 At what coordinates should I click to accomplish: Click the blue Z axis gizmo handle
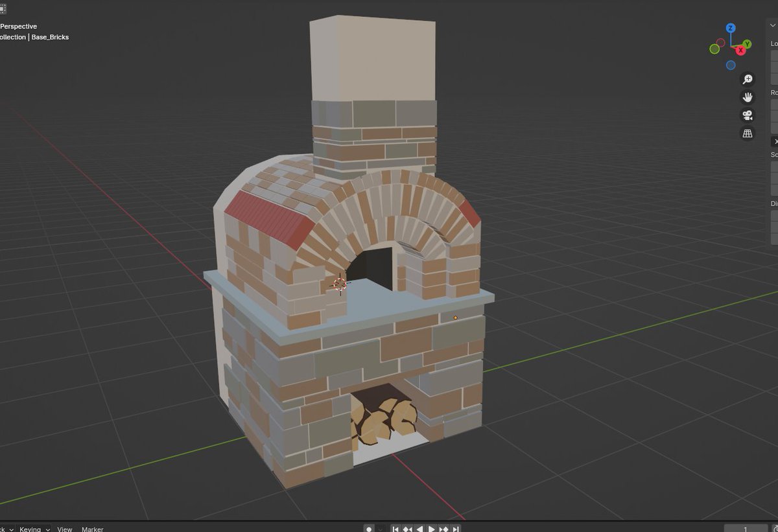(731, 28)
